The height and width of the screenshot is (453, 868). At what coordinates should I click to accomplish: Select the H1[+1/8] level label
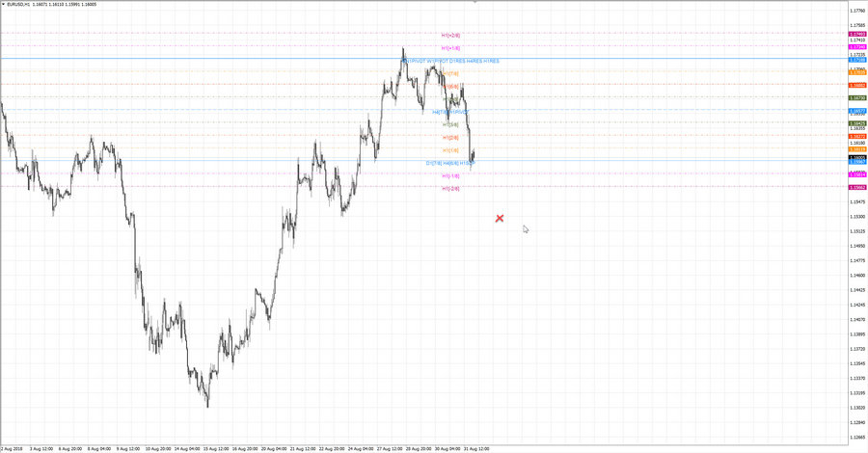(x=450, y=48)
